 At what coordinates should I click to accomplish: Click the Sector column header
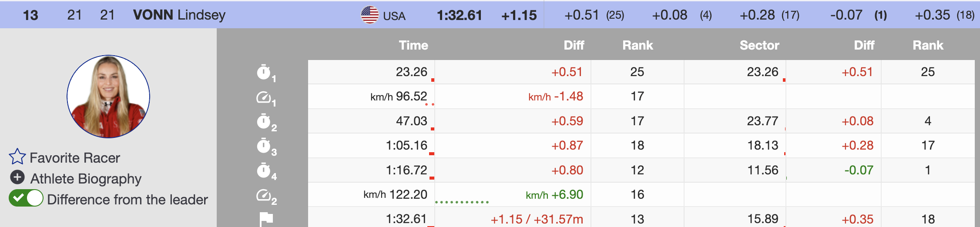[759, 45]
